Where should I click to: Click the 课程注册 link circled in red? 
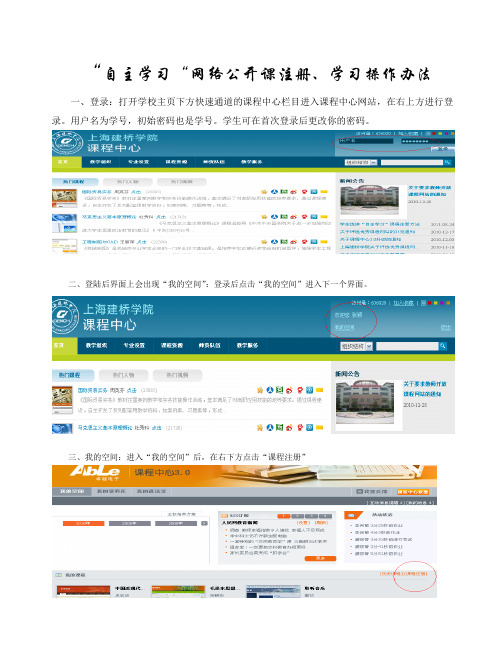(x=415, y=573)
